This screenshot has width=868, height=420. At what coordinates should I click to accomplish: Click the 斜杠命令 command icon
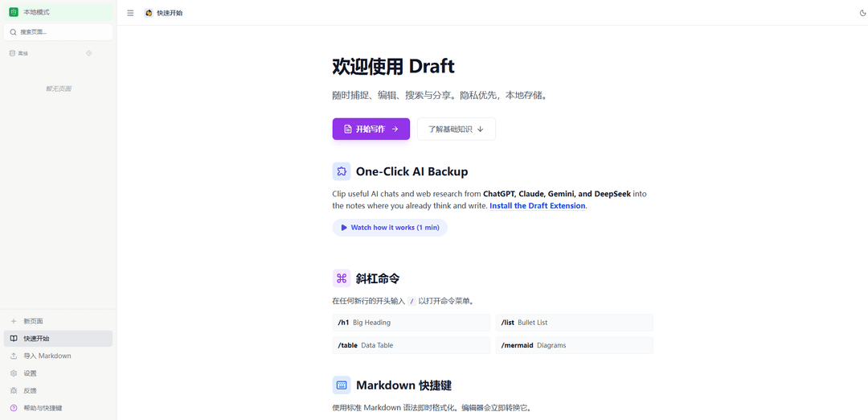(342, 278)
